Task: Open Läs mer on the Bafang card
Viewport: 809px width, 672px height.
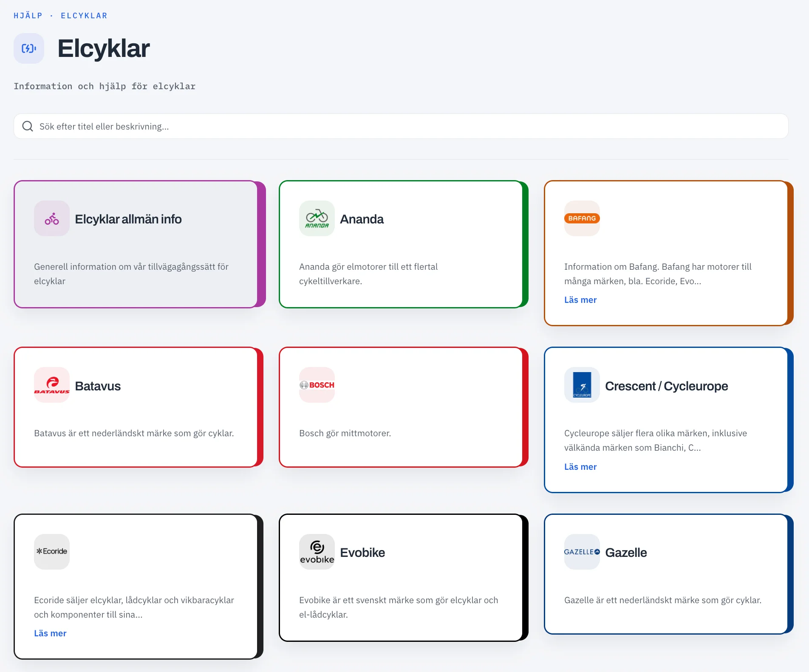Action: (x=580, y=300)
